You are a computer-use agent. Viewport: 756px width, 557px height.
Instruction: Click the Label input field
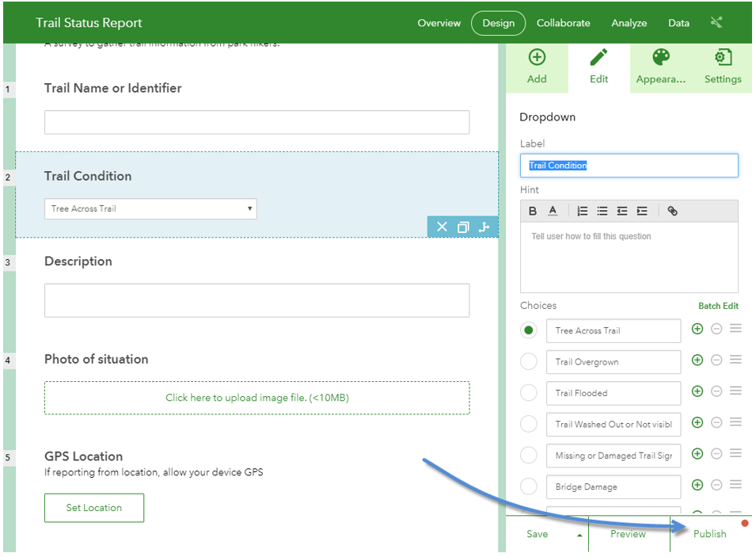[629, 166]
